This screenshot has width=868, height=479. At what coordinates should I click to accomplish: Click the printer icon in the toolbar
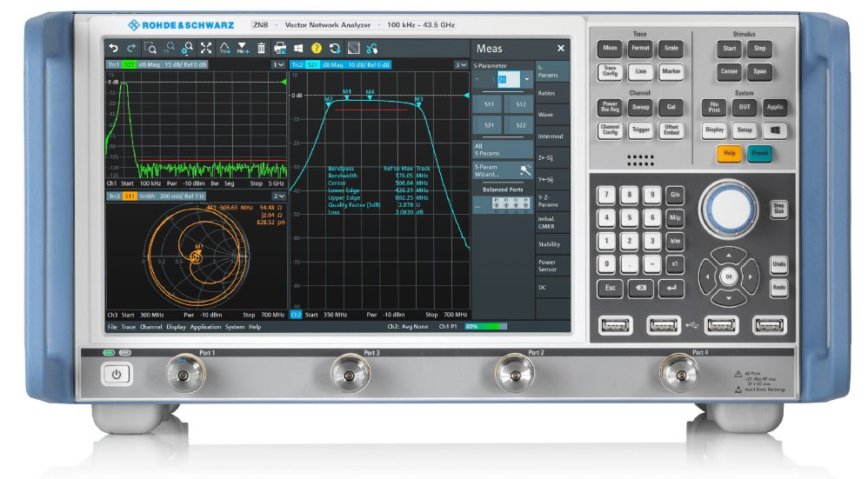[x=280, y=49]
